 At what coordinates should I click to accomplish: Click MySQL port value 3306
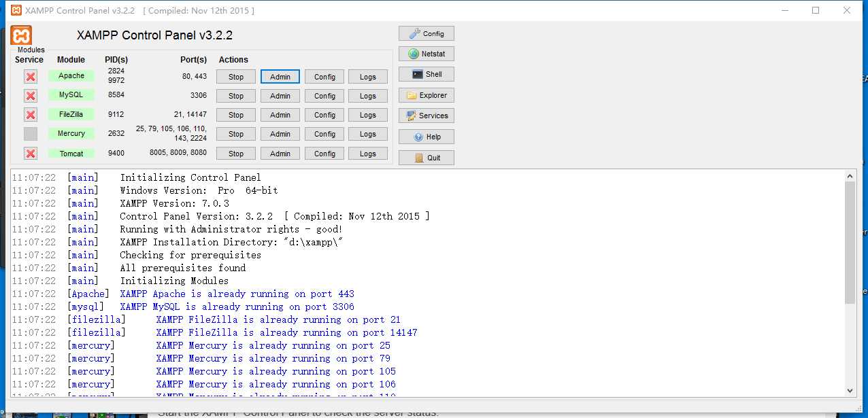(x=199, y=96)
